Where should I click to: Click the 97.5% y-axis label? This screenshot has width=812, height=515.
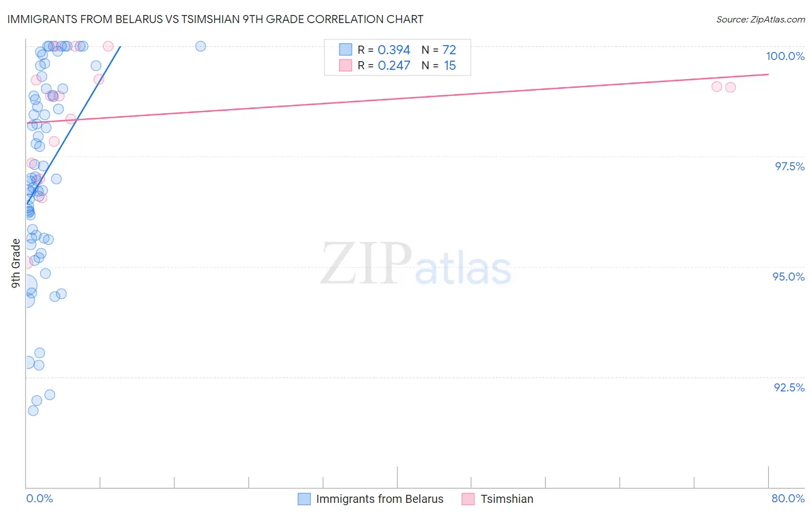(789, 166)
